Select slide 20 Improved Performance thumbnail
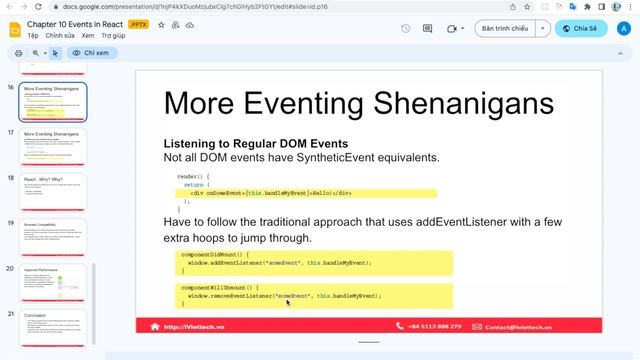The height and width of the screenshot is (360, 640). coord(53,283)
